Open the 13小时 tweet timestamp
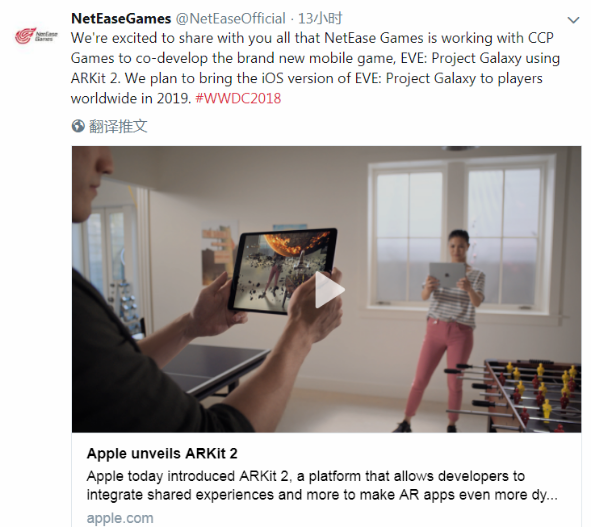Screen dimensions: 591x528 (320, 18)
